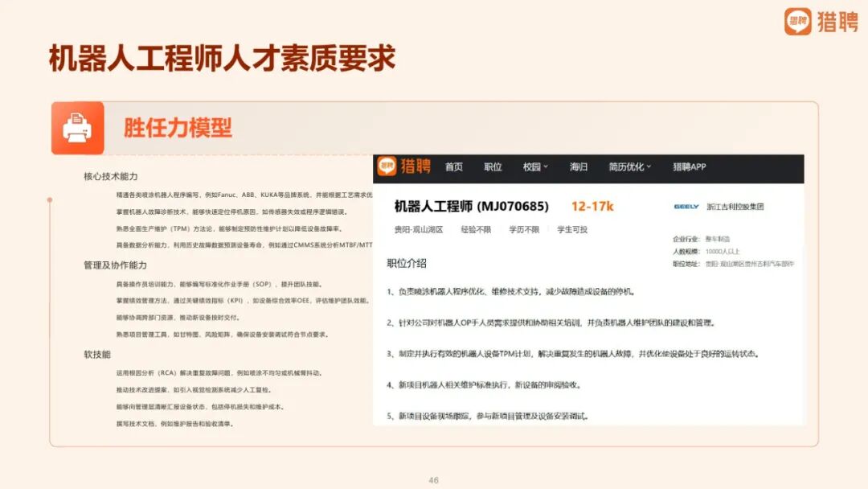The height and width of the screenshot is (489, 868).
Task: Click the 经验不限 tag
Action: coord(476,229)
